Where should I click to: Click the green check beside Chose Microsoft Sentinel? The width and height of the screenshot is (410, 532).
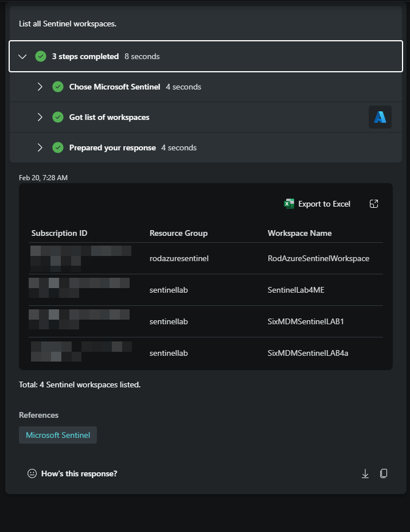tap(58, 87)
